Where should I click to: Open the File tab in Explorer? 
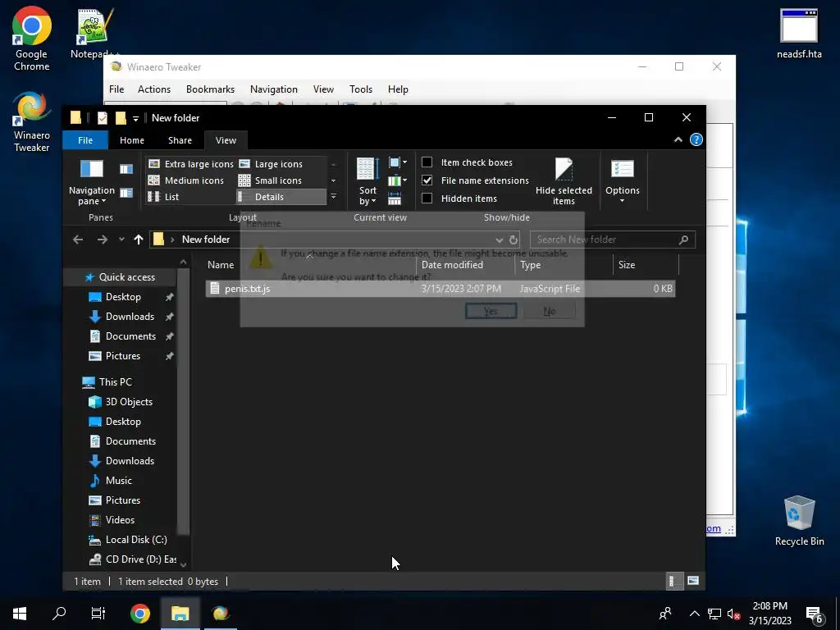click(x=85, y=139)
